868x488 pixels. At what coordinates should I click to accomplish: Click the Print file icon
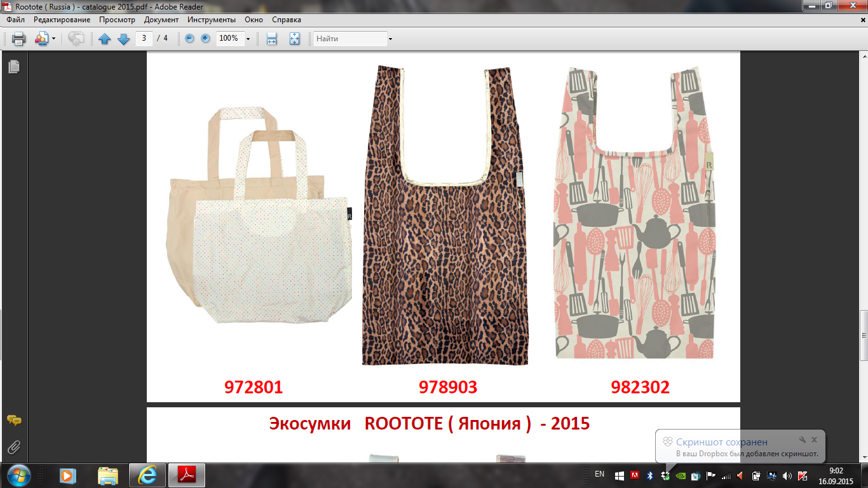[x=18, y=39]
